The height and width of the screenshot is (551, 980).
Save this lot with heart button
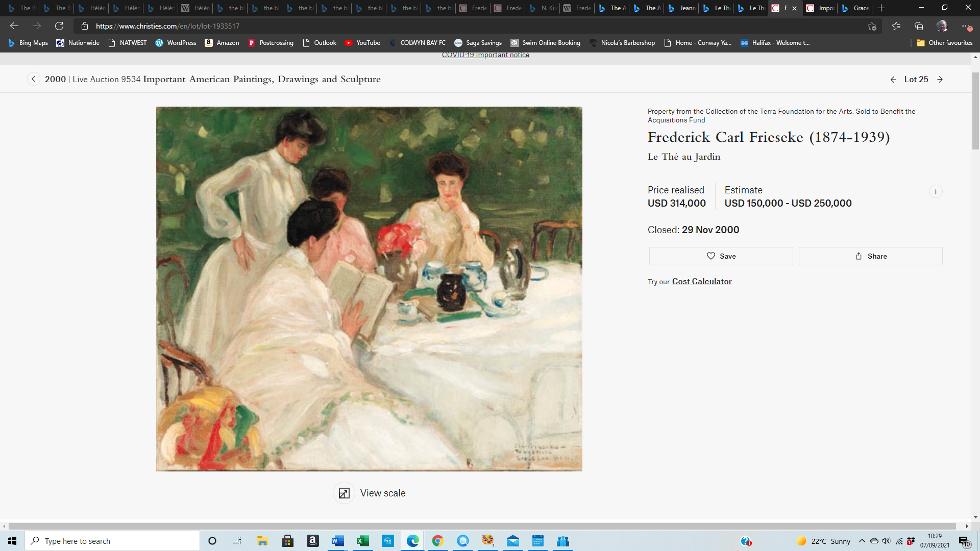[x=721, y=256]
